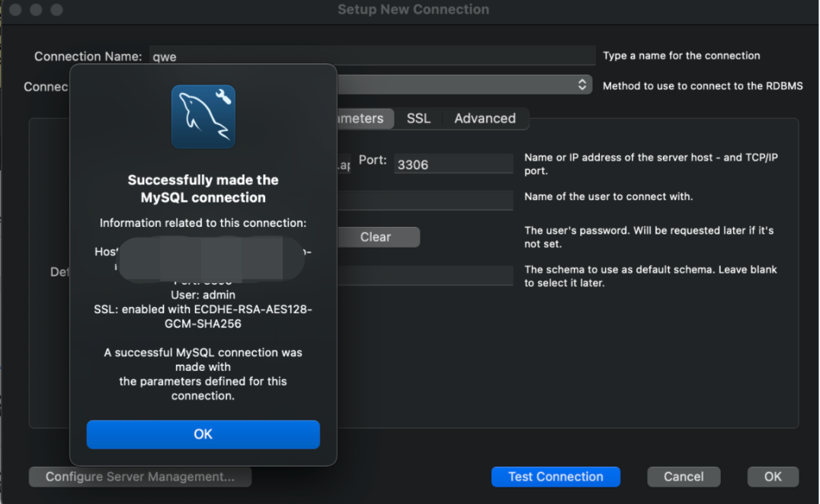Click the Port field showing 3306
Screen dimensions: 820x504
[x=453, y=164]
